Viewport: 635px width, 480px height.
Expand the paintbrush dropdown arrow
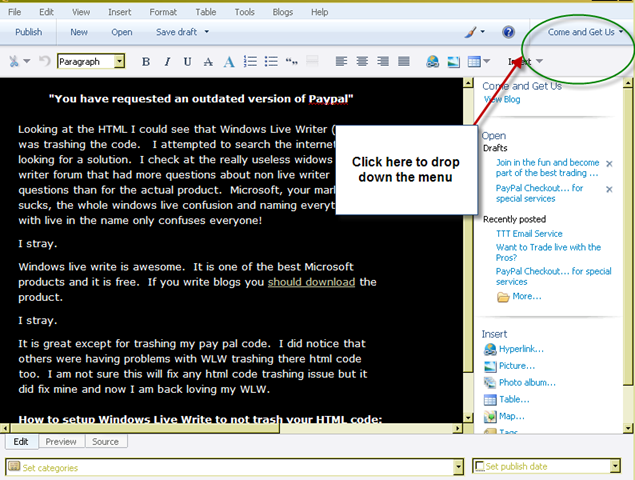482,32
